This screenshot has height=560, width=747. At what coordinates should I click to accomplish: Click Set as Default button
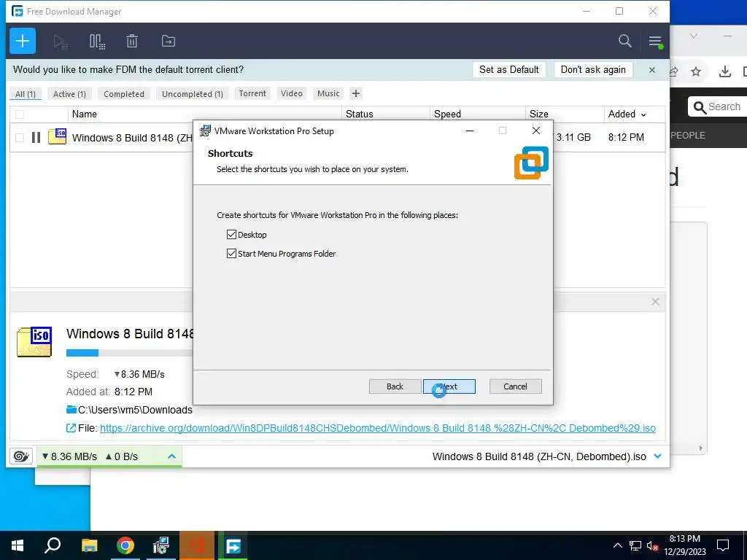(x=508, y=69)
